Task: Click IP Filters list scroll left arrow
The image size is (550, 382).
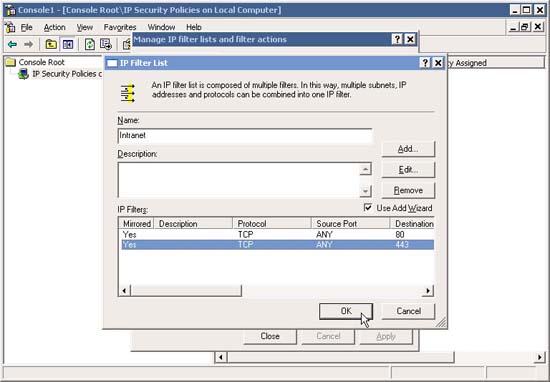Action: [x=124, y=290]
